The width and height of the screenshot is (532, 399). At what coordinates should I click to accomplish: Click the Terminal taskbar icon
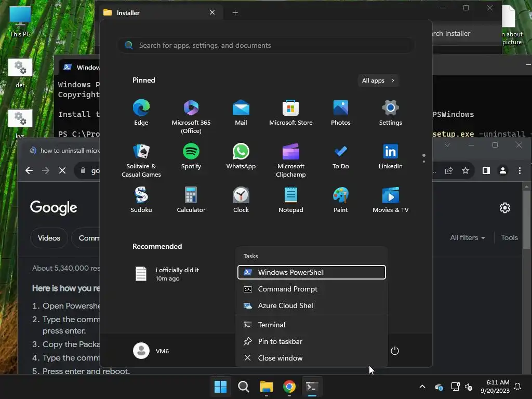click(312, 387)
